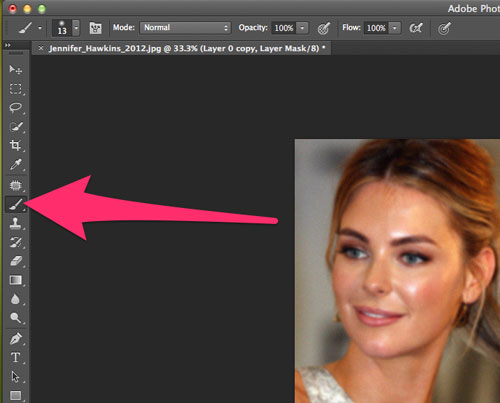Toggle the Brush panel button
This screenshot has width=500, height=403.
95,28
